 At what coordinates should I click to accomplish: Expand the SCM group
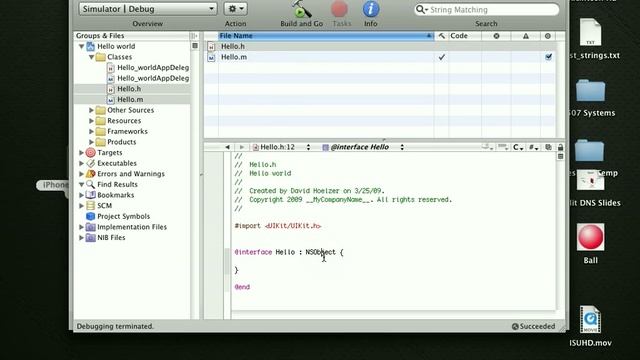coord(82,206)
